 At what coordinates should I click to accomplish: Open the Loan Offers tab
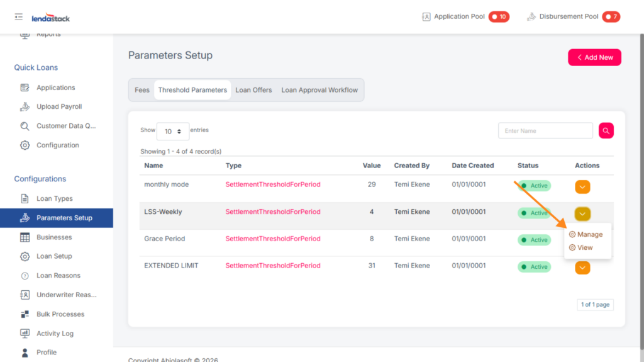click(x=253, y=90)
